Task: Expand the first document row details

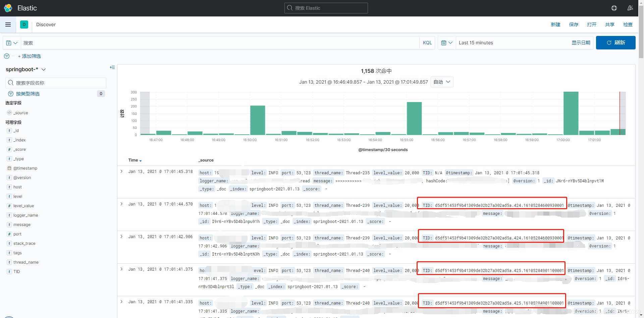Action: [121, 171]
